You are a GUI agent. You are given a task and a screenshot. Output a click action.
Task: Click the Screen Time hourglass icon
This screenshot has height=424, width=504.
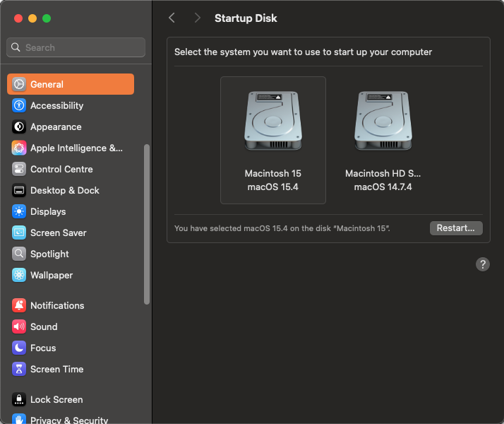coord(19,370)
